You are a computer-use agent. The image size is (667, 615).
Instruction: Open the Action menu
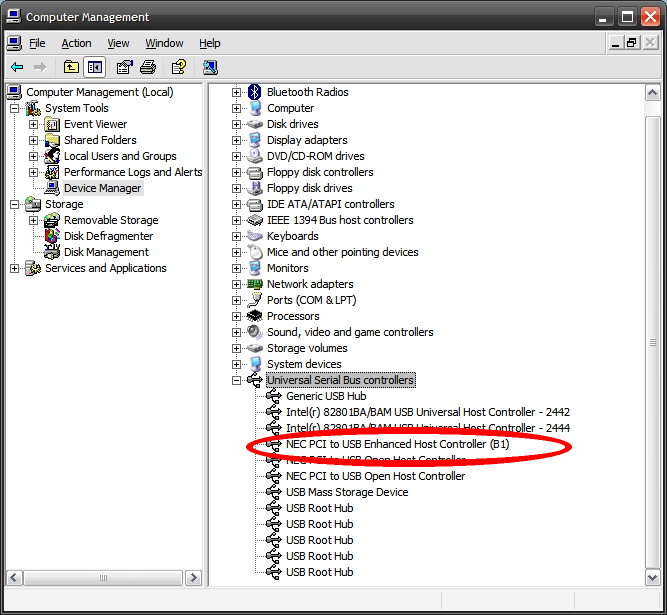pos(76,43)
